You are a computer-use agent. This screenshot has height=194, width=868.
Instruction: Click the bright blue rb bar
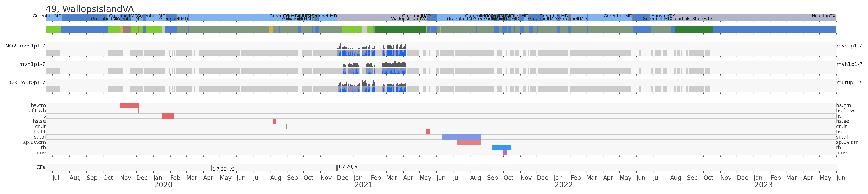click(x=501, y=148)
